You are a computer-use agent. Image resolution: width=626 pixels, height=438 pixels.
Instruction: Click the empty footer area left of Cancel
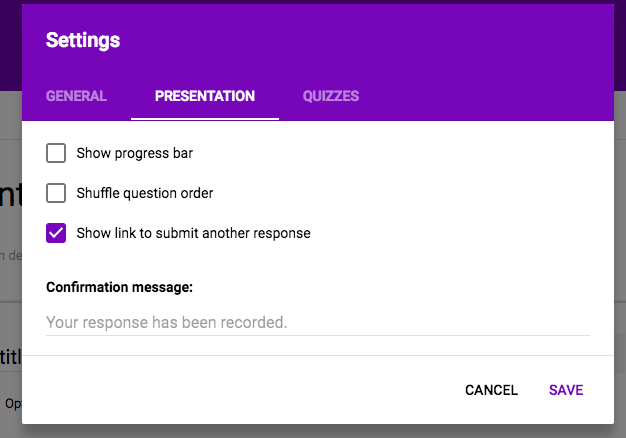(240, 390)
